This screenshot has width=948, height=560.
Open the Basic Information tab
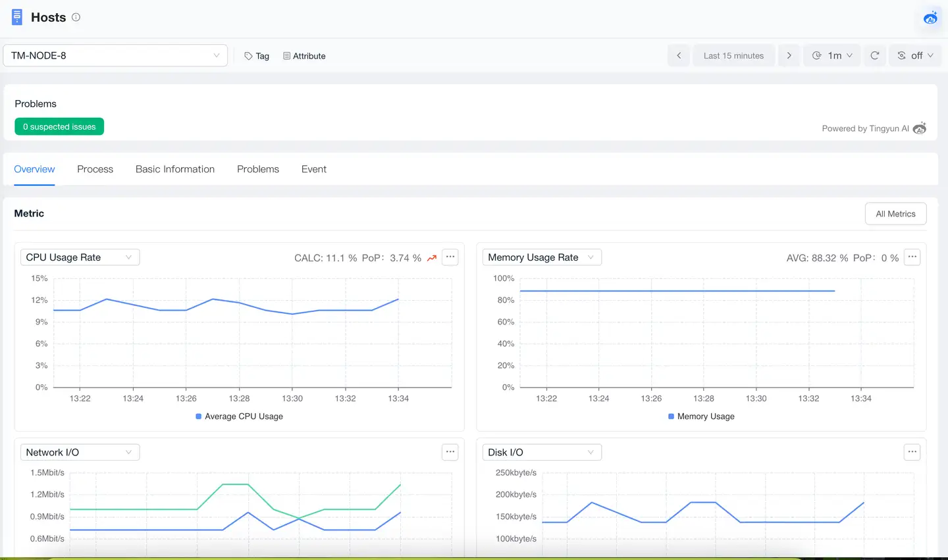(175, 169)
